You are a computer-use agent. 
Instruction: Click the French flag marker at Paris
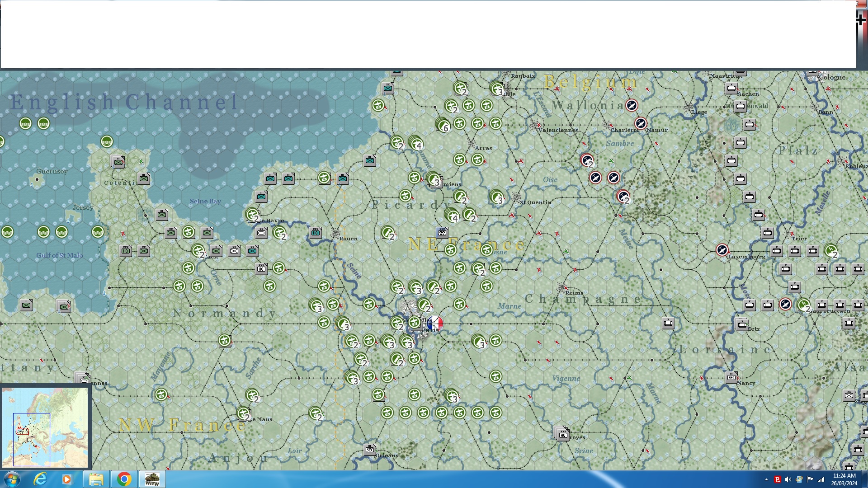(435, 323)
